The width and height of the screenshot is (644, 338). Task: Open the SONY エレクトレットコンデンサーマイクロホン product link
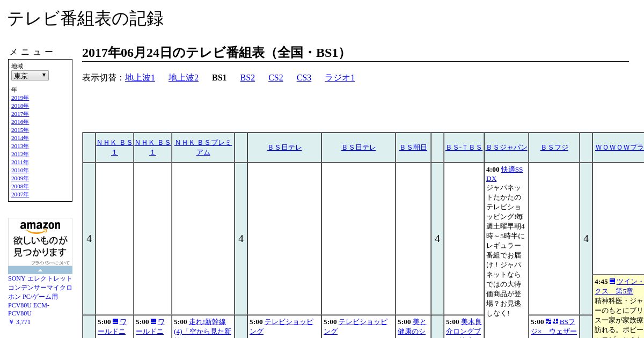(x=40, y=296)
